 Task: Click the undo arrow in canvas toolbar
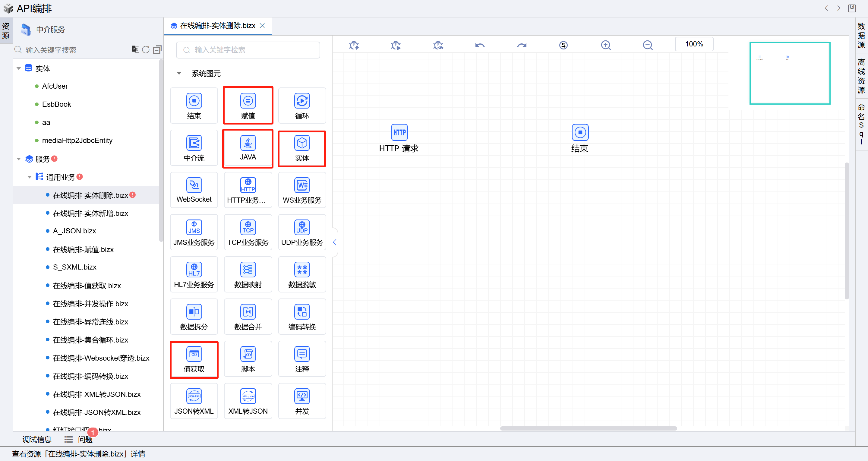pyautogui.click(x=480, y=45)
